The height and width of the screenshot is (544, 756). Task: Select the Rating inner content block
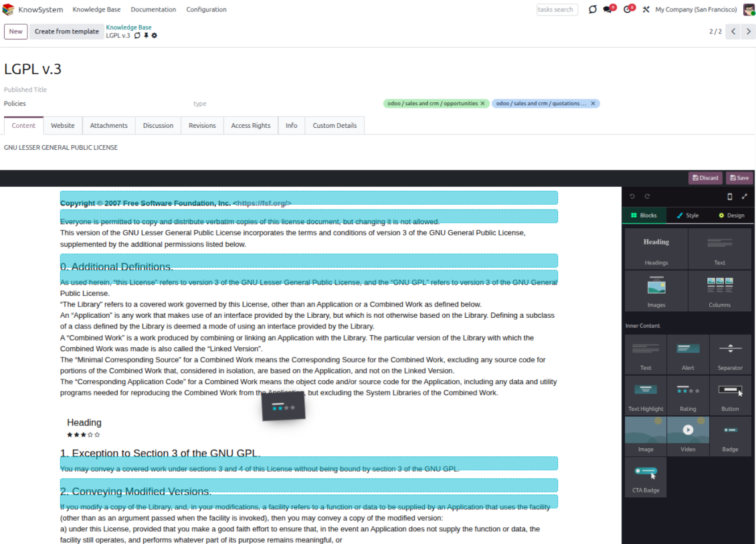pyautogui.click(x=688, y=395)
